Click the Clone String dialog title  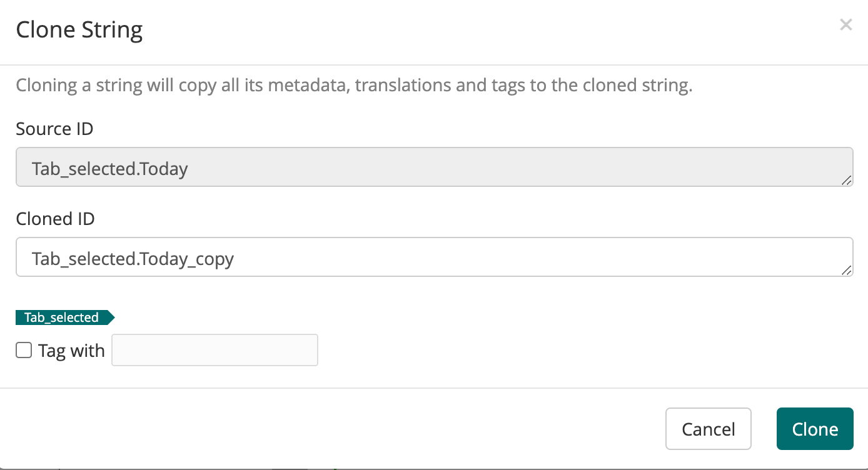[x=79, y=29]
